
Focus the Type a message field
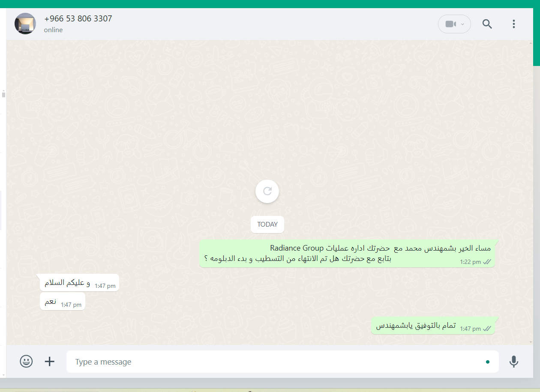pyautogui.click(x=282, y=362)
